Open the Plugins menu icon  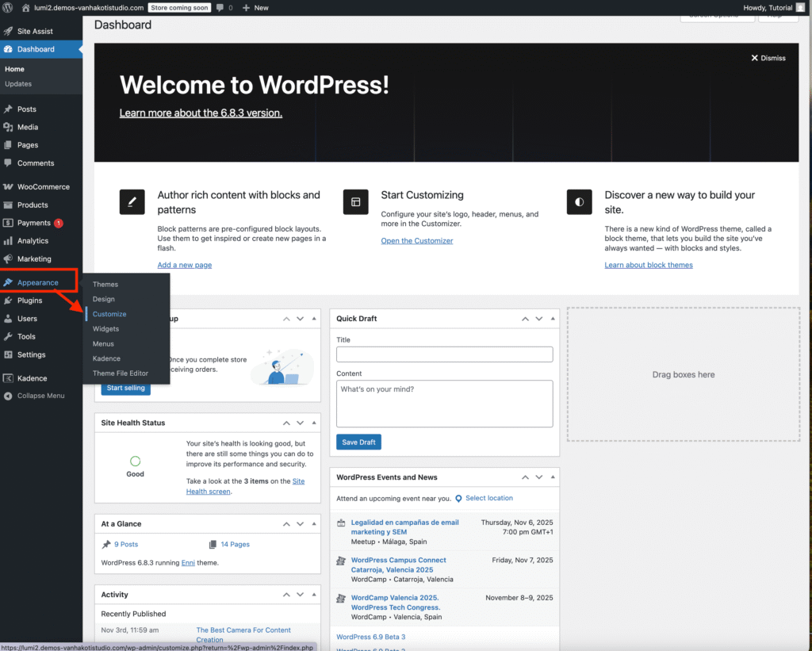coord(8,301)
